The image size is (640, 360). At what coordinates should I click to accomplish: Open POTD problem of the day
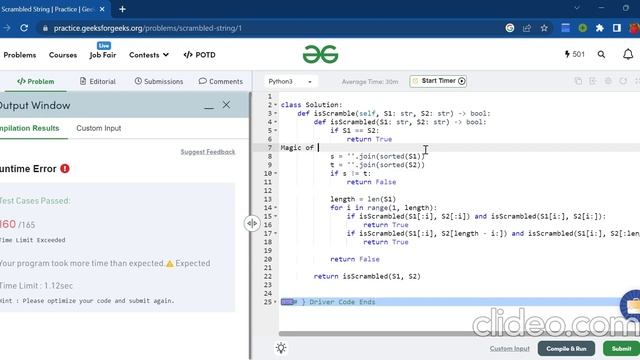click(200, 55)
